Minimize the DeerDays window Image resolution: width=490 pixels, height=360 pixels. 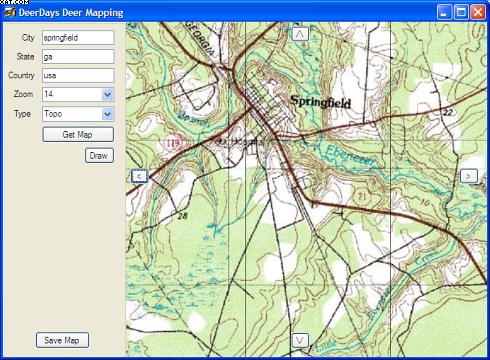tap(444, 12)
